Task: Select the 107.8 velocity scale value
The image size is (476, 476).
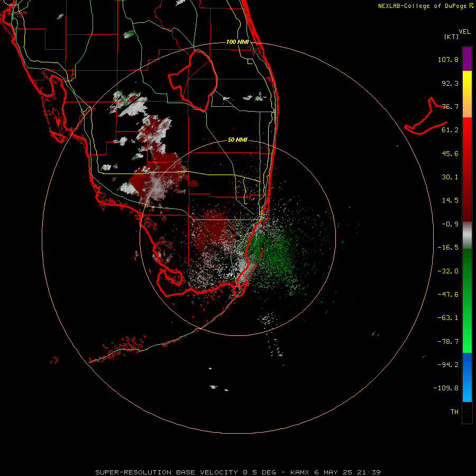Action: 448,59
